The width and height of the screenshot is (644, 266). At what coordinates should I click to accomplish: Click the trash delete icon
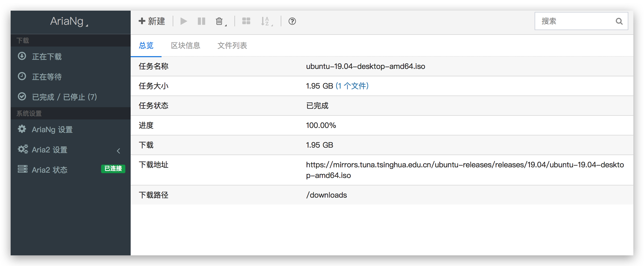220,21
